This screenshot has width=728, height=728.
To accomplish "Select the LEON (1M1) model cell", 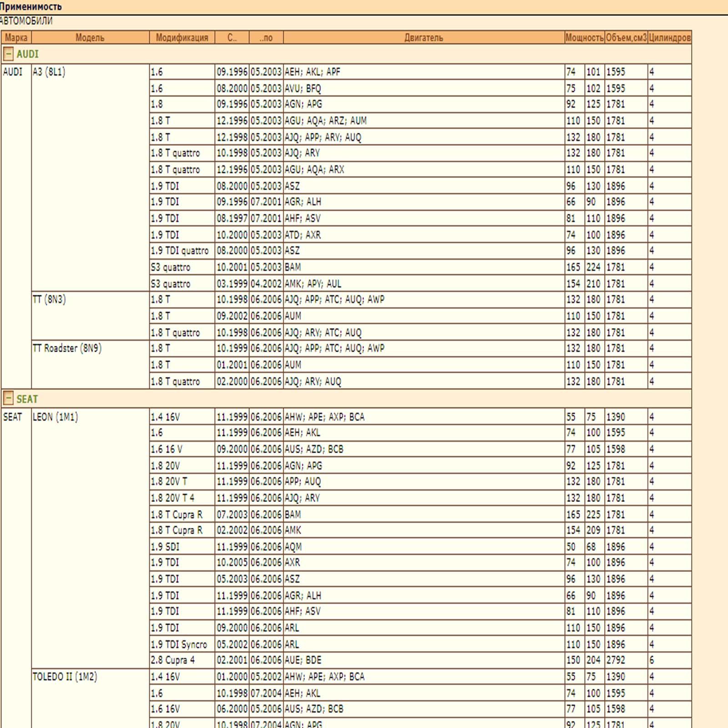I will click(x=90, y=538).
